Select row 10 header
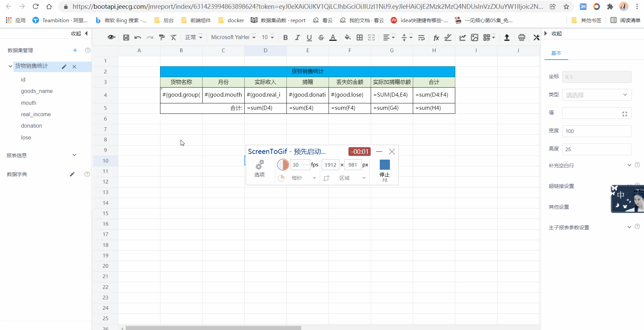This screenshot has width=644, height=330. [105, 161]
